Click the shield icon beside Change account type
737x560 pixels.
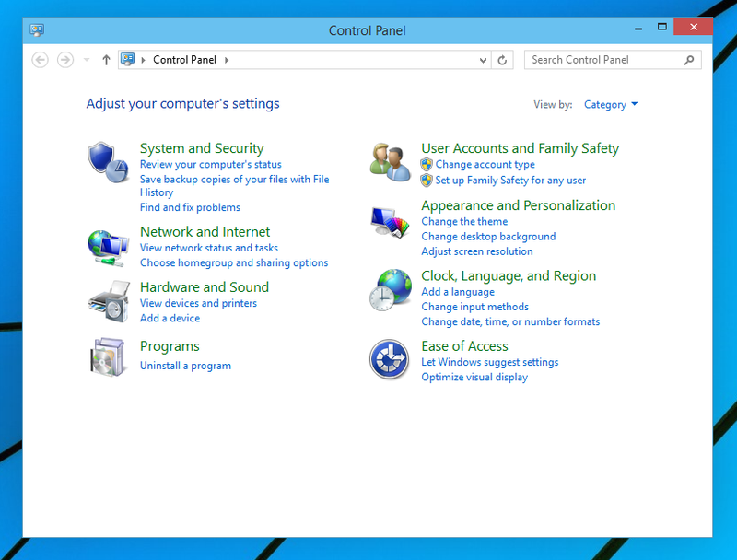427,165
